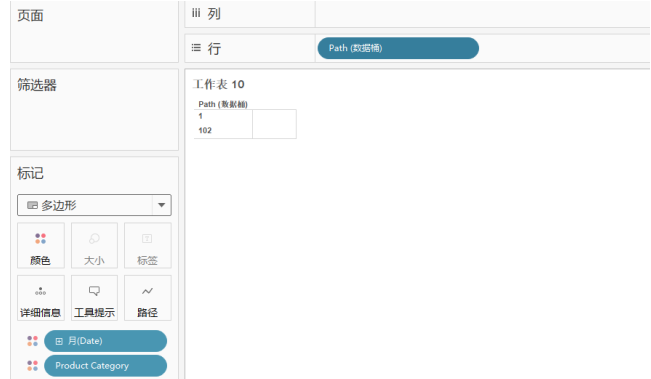Viewport: 651px width, 379px height.
Task: Click the 筛选器 filters shelf heading
Action: tap(37, 85)
